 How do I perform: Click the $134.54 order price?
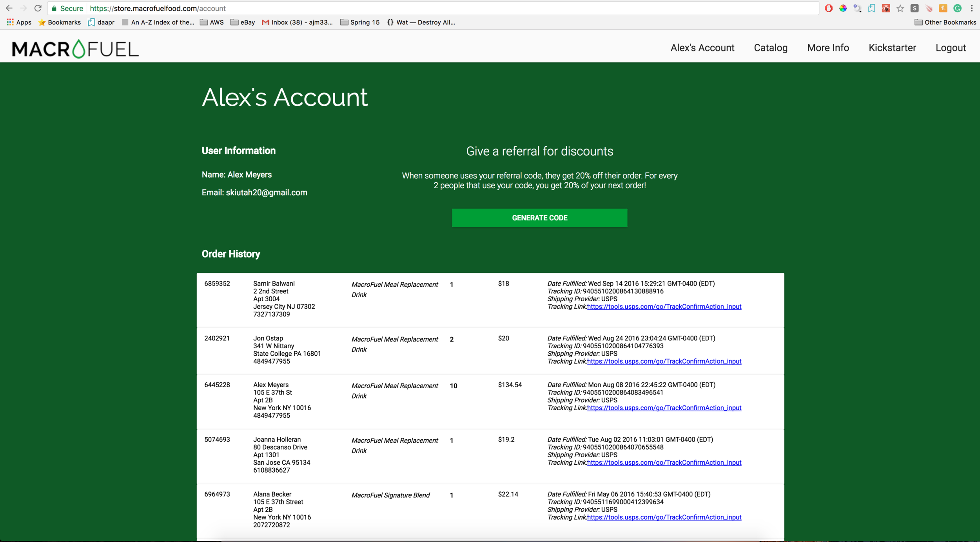tap(510, 385)
